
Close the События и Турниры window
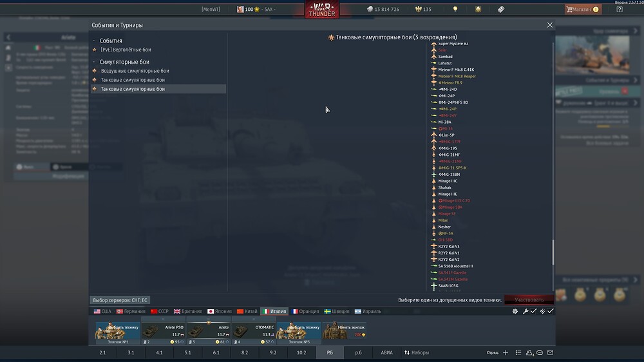tap(549, 25)
